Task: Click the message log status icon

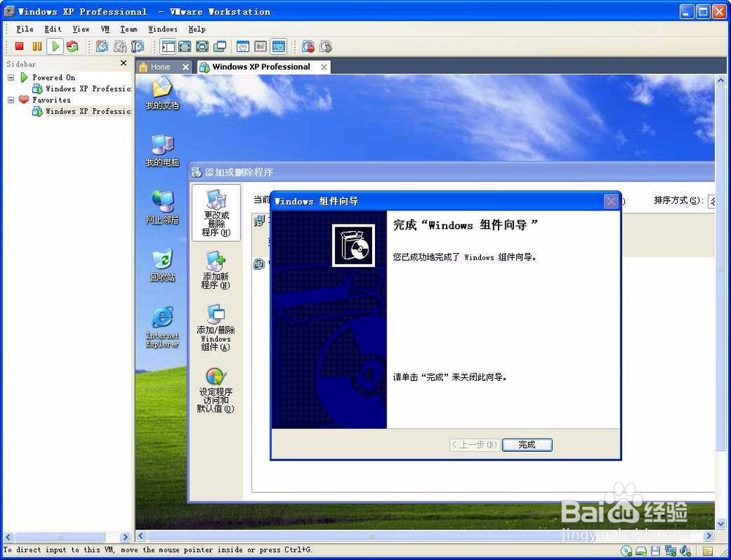Action: point(708,550)
